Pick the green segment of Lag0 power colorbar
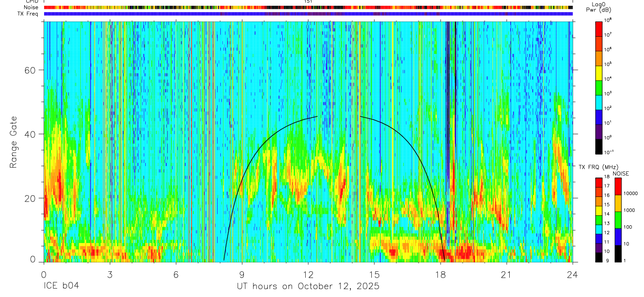This screenshot has width=644, height=297. point(598,87)
